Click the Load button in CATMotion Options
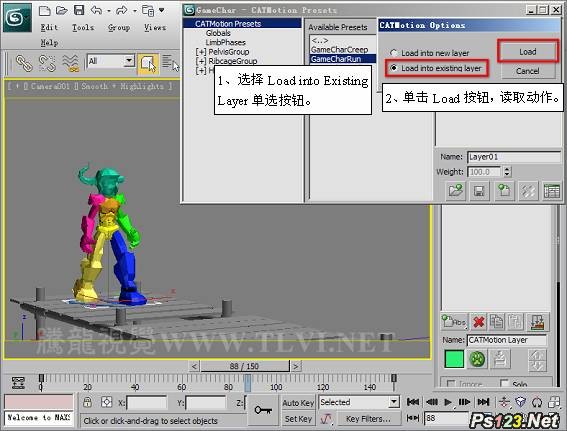The image size is (567, 431). point(528,51)
